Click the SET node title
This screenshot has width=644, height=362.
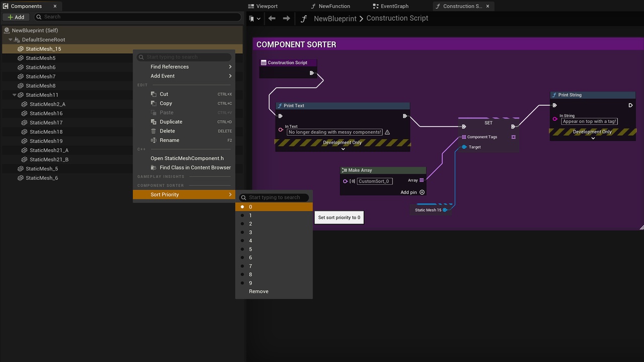pyautogui.click(x=489, y=123)
